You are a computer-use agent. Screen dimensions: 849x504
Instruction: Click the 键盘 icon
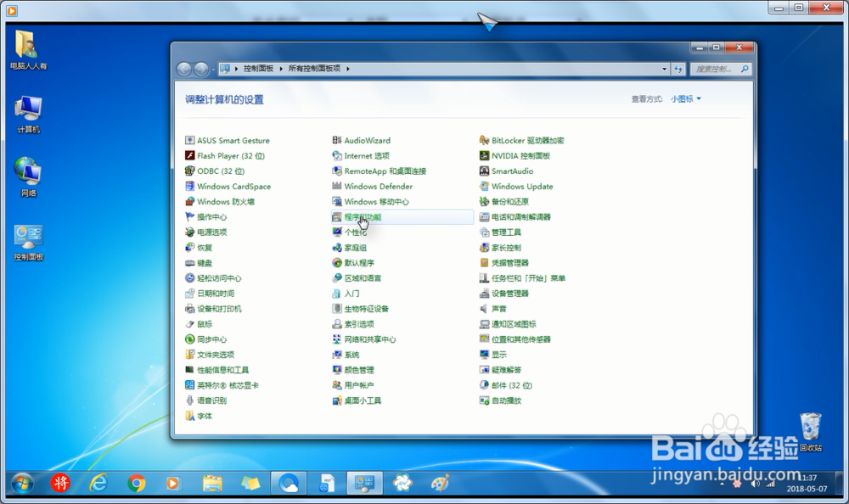click(x=189, y=262)
